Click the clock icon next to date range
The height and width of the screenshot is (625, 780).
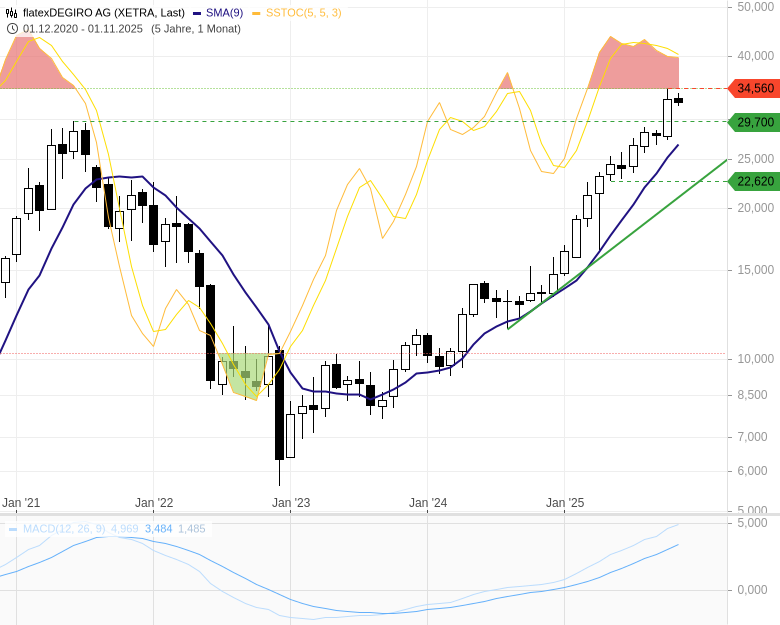(12, 28)
